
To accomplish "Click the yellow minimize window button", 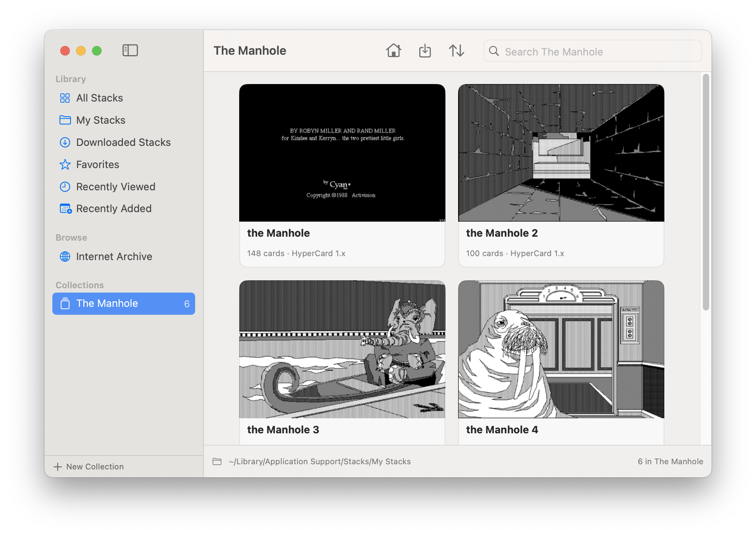I will coord(81,51).
